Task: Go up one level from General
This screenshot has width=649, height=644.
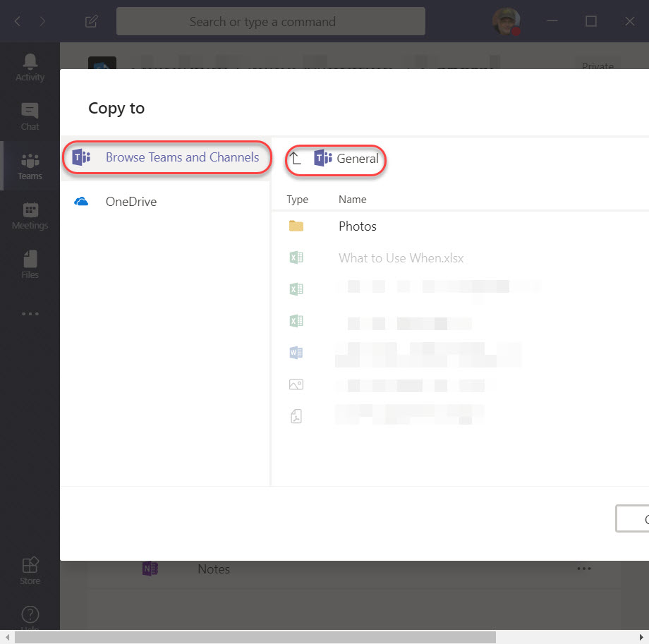Action: tap(296, 159)
